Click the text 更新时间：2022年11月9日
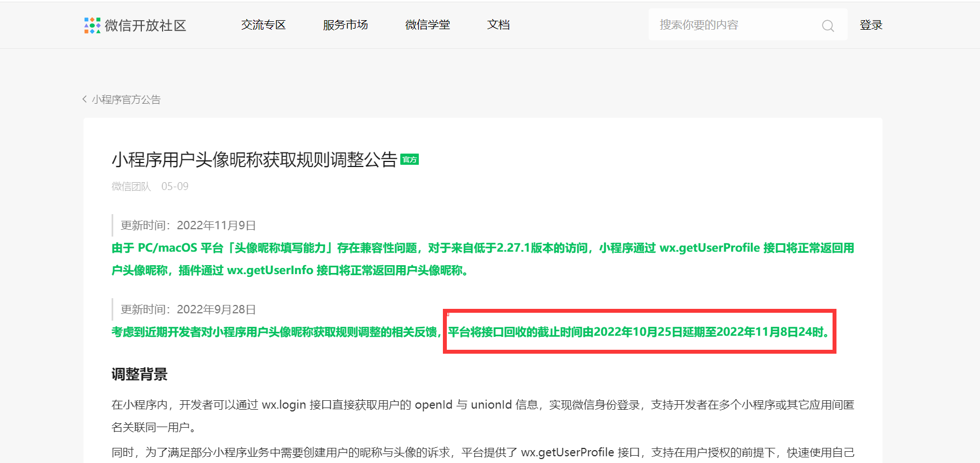Image resolution: width=980 pixels, height=463 pixels. point(188,225)
